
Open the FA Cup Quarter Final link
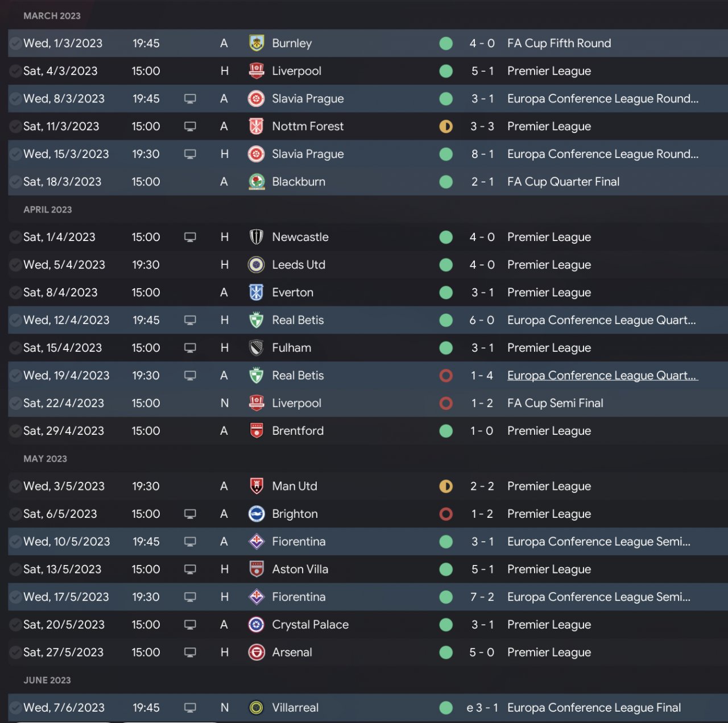tap(563, 182)
